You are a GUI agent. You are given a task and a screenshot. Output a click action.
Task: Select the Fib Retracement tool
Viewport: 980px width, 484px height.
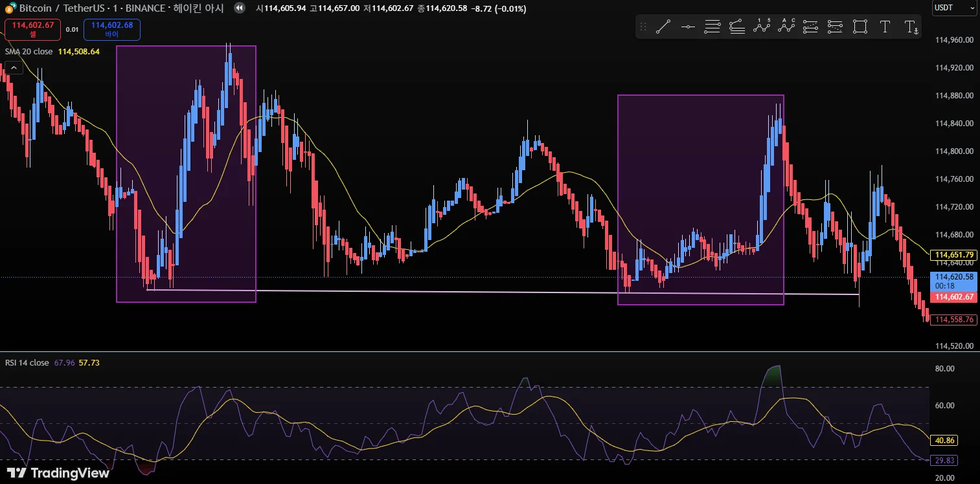coord(712,27)
